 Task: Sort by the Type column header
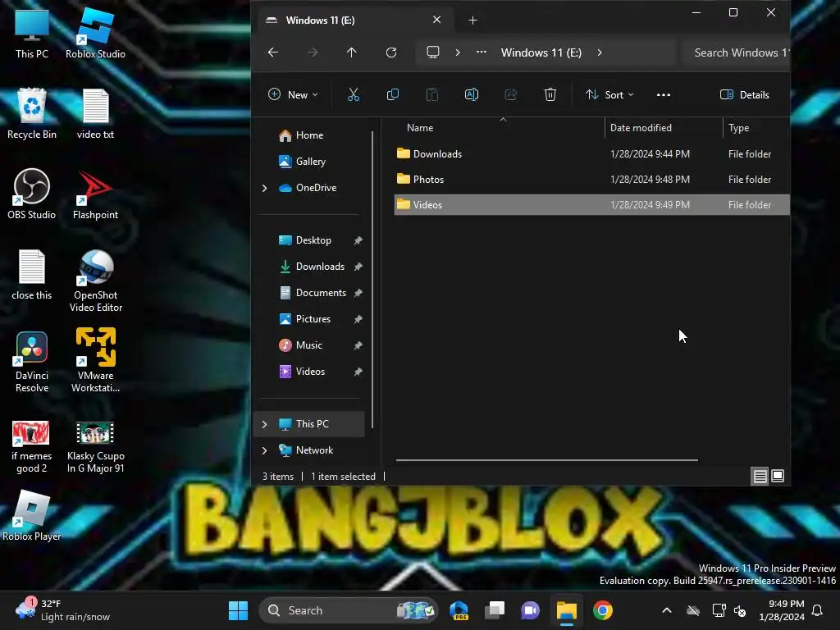(x=739, y=128)
